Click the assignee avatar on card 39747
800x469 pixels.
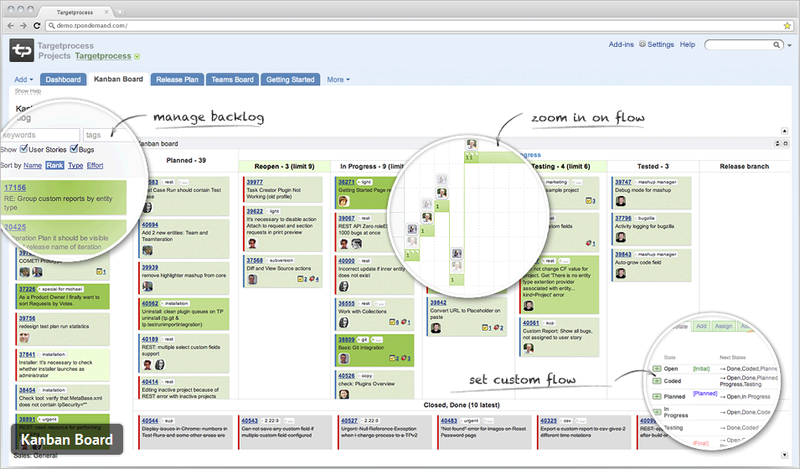(620, 201)
